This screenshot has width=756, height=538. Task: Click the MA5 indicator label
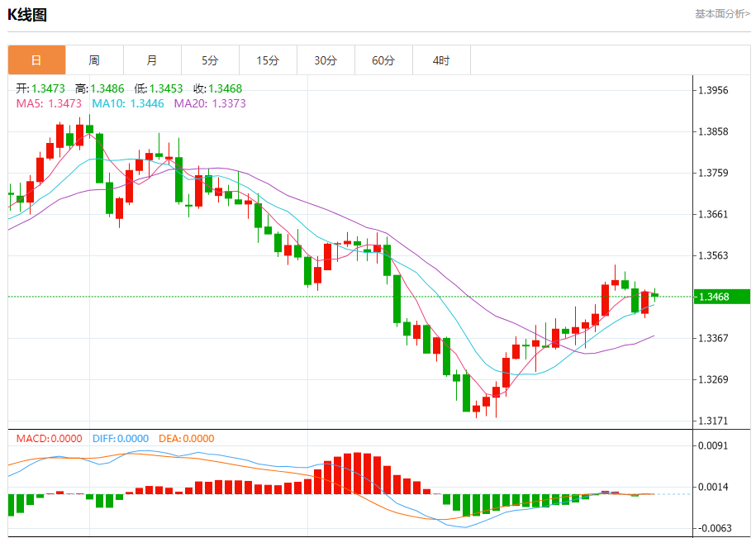[49, 103]
